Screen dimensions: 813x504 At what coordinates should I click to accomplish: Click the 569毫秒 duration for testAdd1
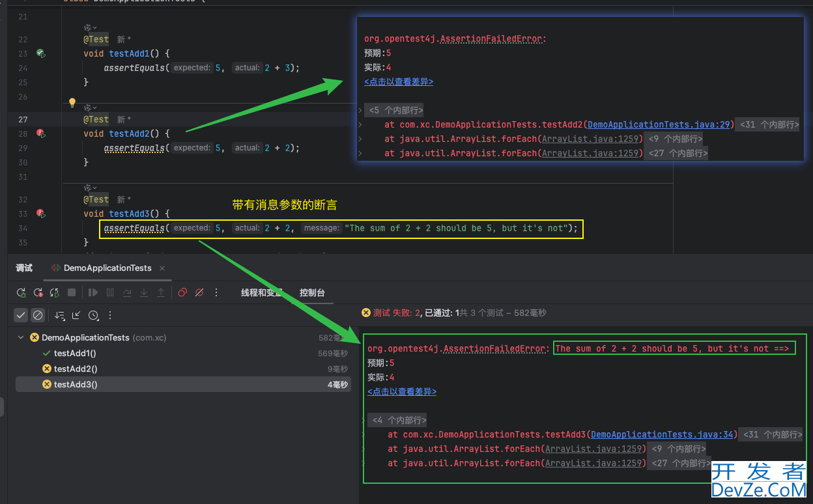[x=333, y=354]
